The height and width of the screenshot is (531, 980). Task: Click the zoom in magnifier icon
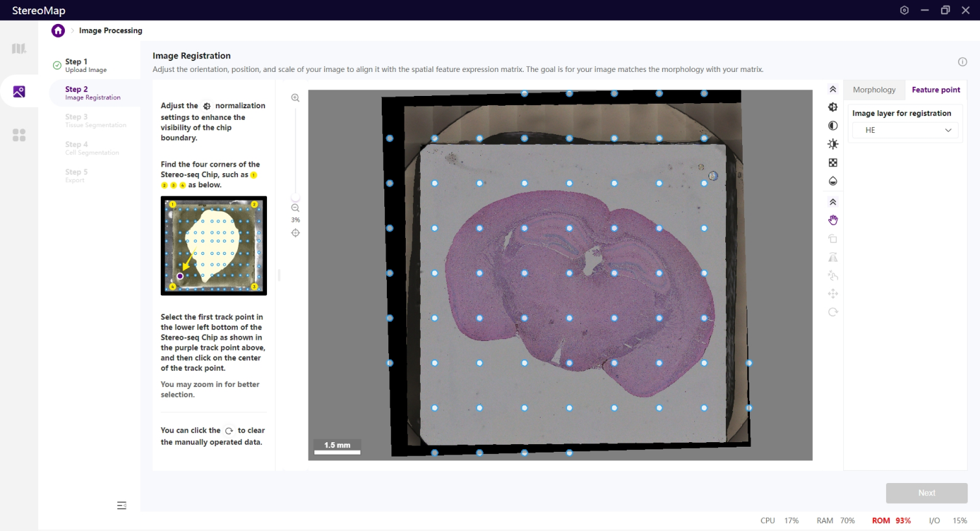pos(296,98)
